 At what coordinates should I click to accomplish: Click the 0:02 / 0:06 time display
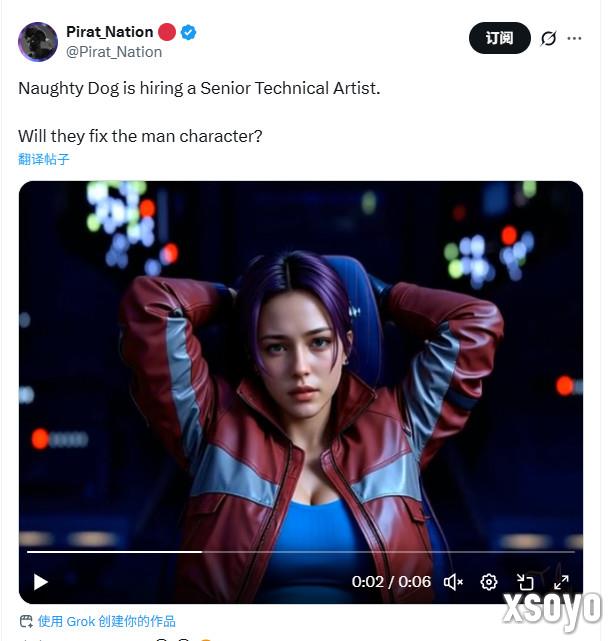click(391, 582)
